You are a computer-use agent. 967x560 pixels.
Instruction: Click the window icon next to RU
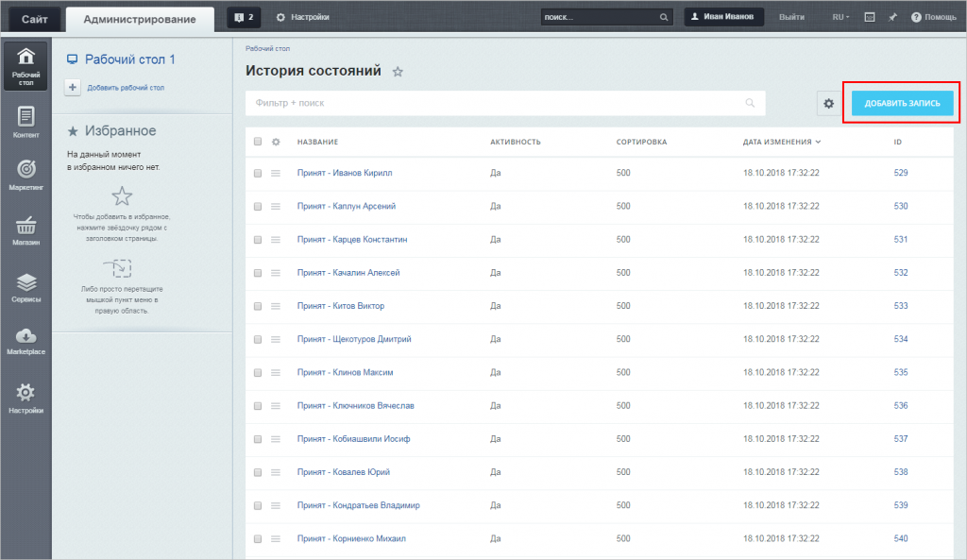click(x=869, y=17)
